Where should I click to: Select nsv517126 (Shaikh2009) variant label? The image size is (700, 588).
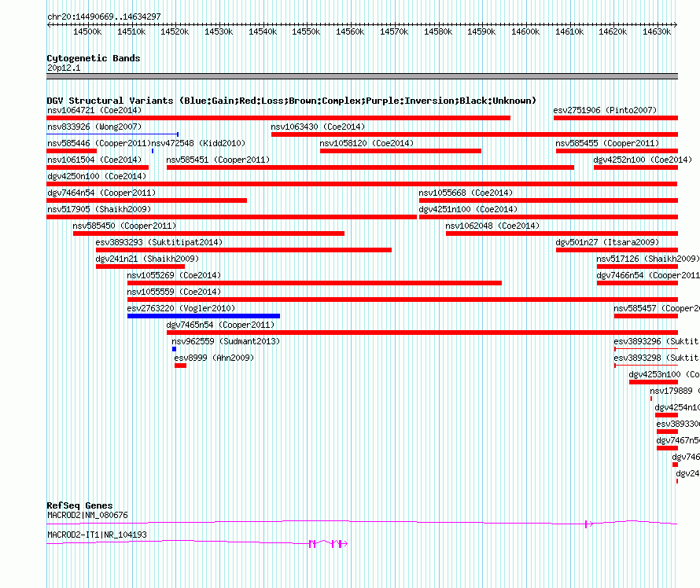(x=648, y=259)
